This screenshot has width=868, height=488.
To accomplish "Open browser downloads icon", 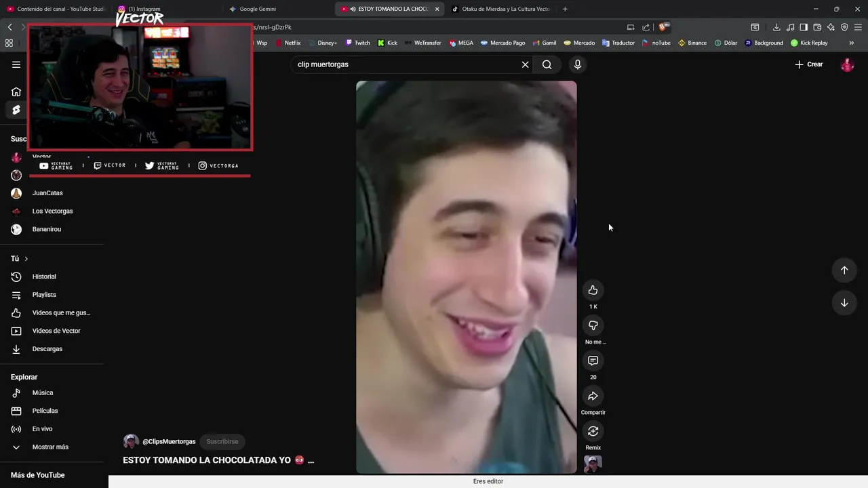I will [x=776, y=27].
